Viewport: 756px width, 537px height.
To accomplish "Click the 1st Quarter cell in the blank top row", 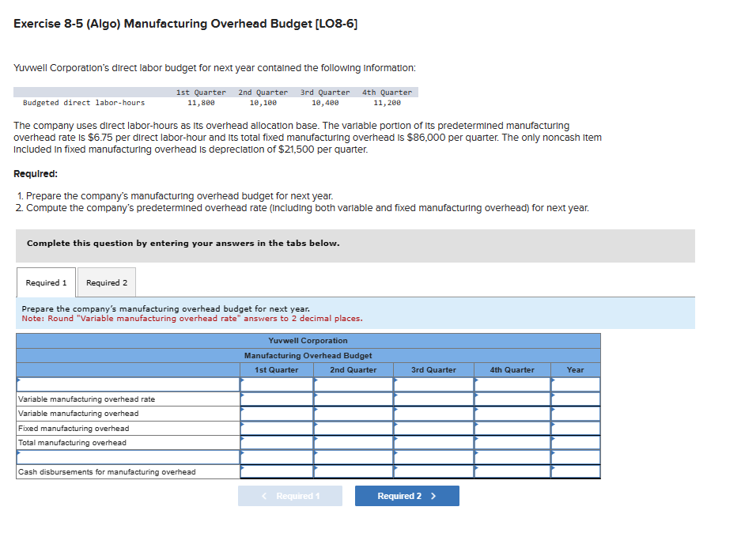I will point(275,384).
